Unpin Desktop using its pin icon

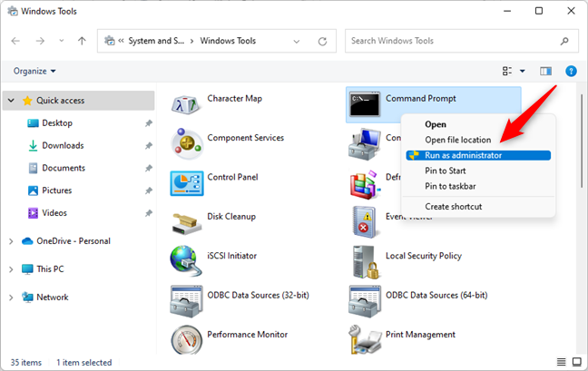(149, 123)
